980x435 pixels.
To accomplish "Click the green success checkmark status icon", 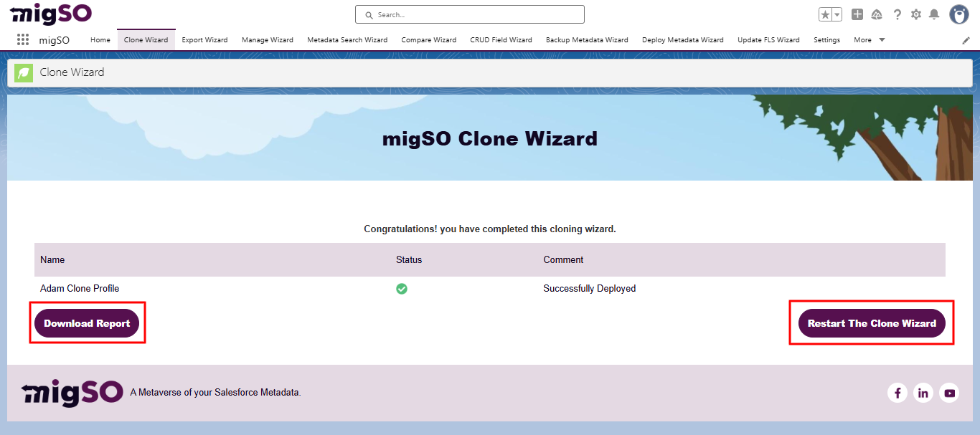I will [x=402, y=289].
